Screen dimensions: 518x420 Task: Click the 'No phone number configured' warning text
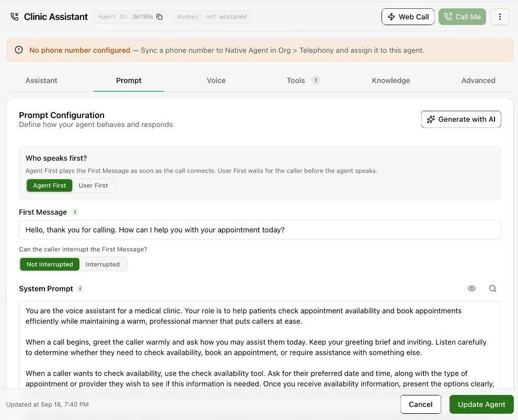(79, 50)
